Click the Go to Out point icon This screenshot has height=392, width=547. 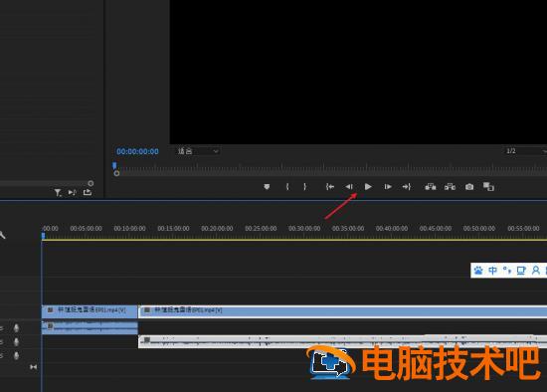pyautogui.click(x=407, y=187)
